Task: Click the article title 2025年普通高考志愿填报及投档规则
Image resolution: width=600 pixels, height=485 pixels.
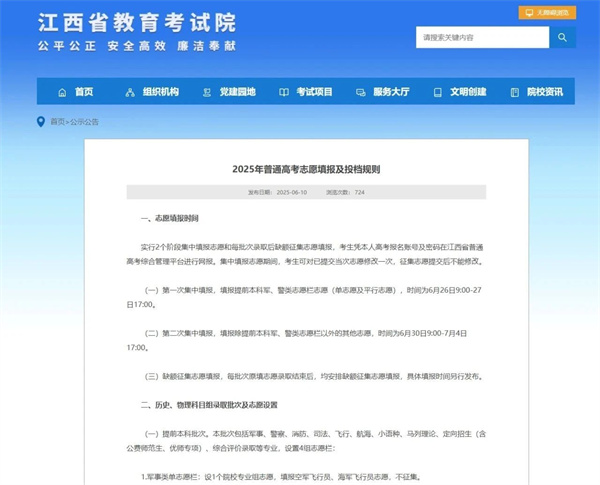Action: (x=306, y=169)
